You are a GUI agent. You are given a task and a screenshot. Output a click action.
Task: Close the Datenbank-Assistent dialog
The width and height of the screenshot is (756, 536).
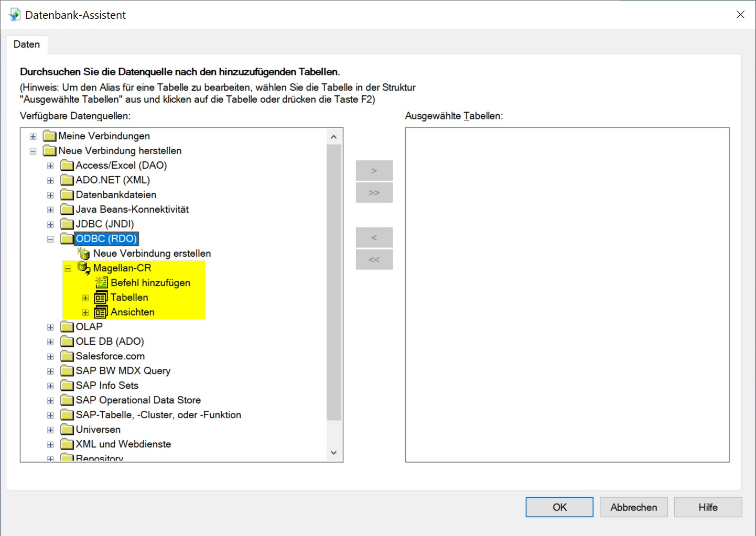pos(740,15)
